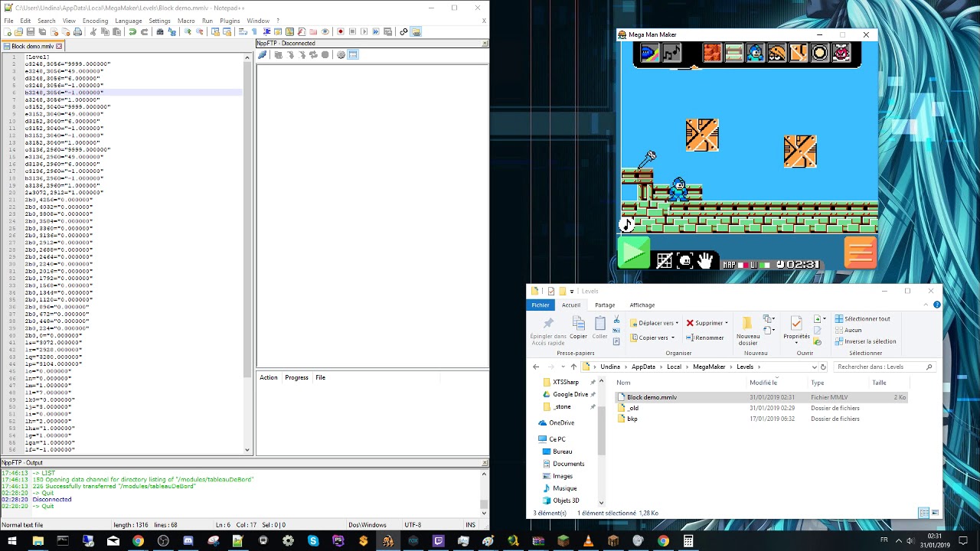
Task: Open the Propriétés dropdown in Explorer
Action: [796, 343]
